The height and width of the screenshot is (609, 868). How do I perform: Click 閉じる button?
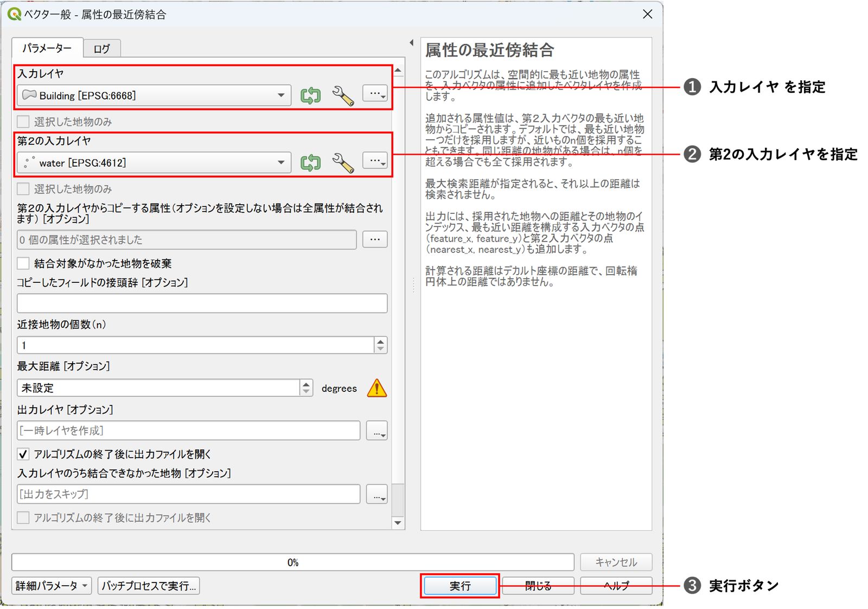click(538, 586)
